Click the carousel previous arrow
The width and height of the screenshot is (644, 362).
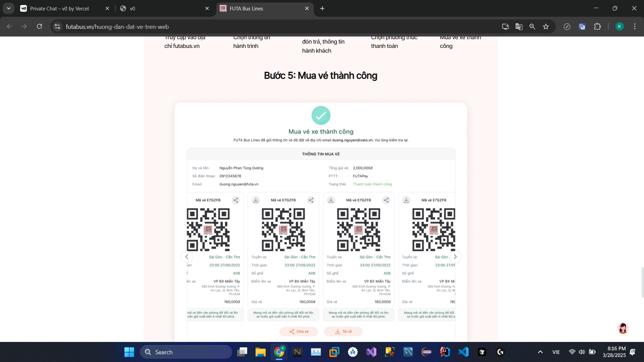pos(187,257)
